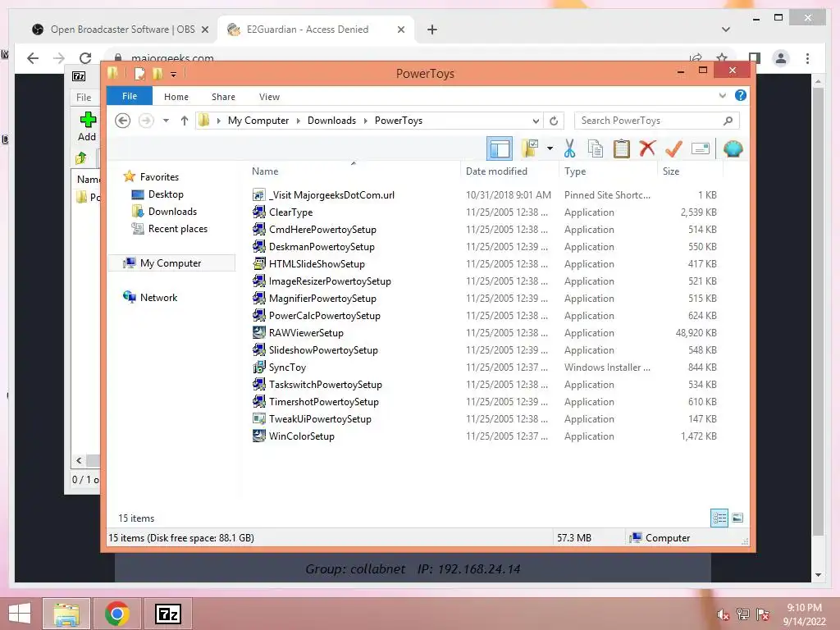
Task: Click the copy icon in toolbar
Action: [x=596, y=148]
